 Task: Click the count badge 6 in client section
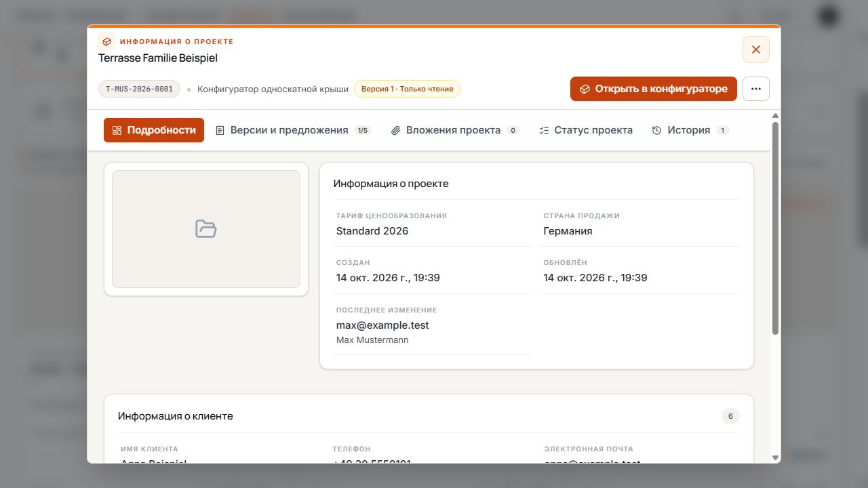coord(730,416)
